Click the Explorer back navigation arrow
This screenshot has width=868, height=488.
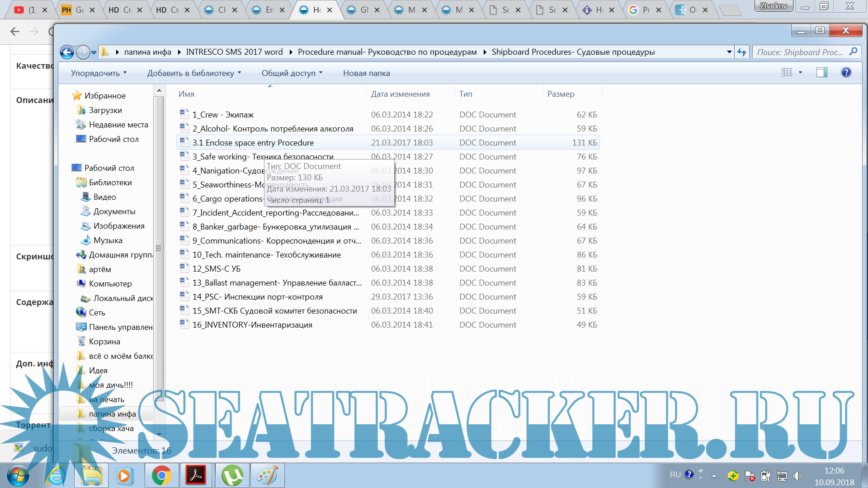coord(67,52)
